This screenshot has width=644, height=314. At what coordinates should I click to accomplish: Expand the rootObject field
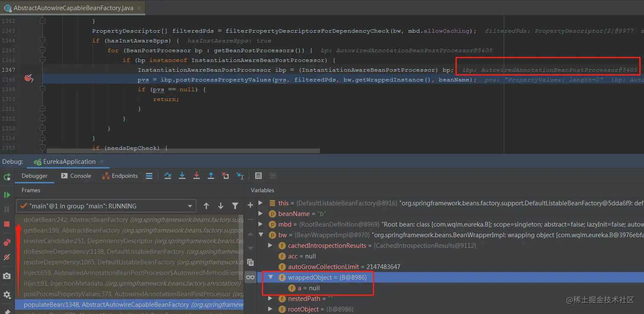coord(270,309)
